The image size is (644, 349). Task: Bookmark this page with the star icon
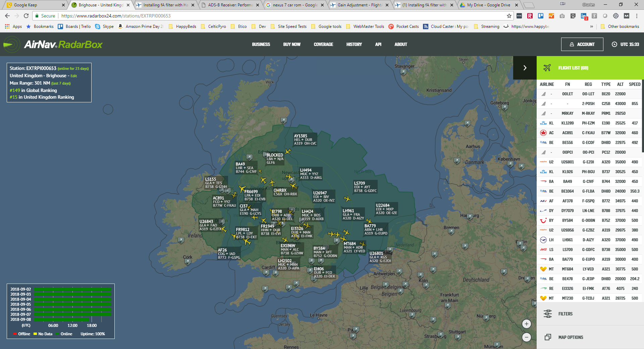(509, 16)
